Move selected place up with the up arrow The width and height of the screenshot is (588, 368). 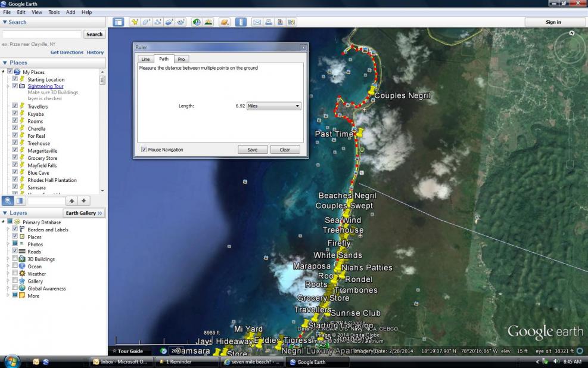pos(71,200)
